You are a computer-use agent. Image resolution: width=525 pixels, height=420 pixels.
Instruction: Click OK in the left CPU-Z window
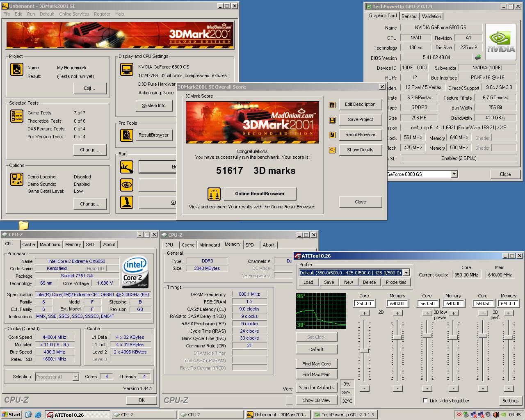tap(142, 400)
